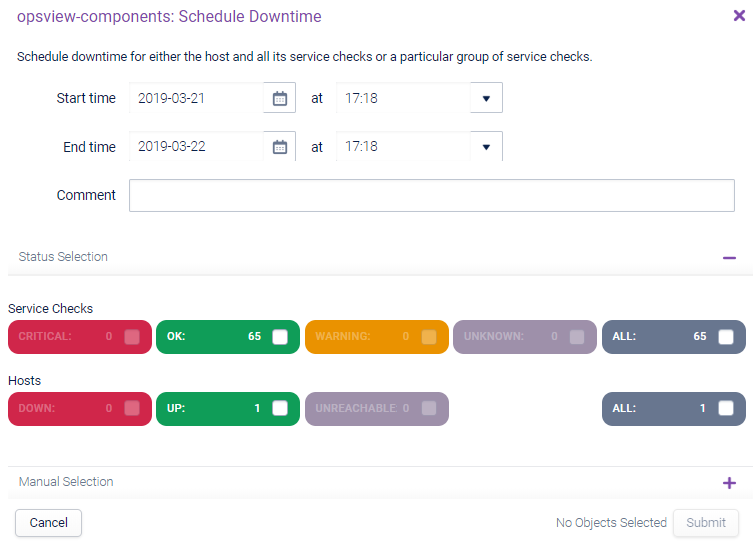The height and width of the screenshot is (547, 754).
Task: Check the Hosts ALL checkbox
Action: point(726,408)
